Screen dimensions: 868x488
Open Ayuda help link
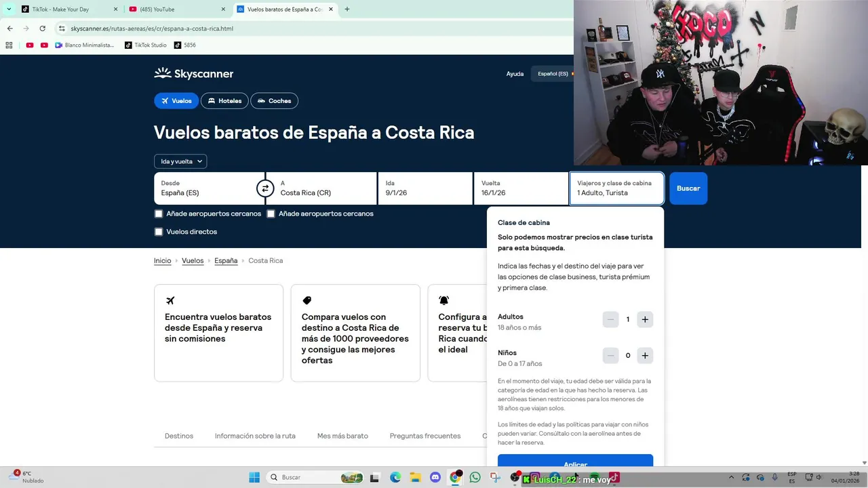pos(515,74)
